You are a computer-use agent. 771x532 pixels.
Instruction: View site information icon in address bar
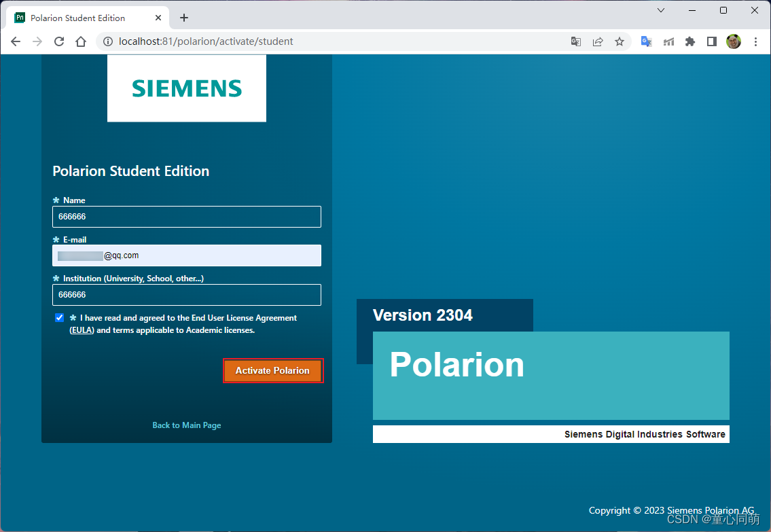(108, 42)
